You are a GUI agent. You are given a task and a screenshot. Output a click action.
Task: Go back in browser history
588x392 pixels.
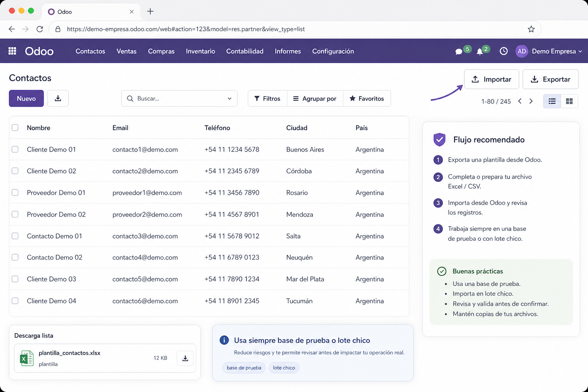(x=12, y=29)
